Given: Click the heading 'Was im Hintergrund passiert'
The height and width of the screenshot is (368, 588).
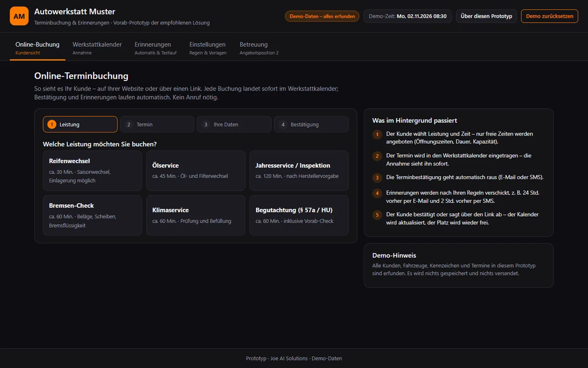Looking at the screenshot, I should (414, 121).
